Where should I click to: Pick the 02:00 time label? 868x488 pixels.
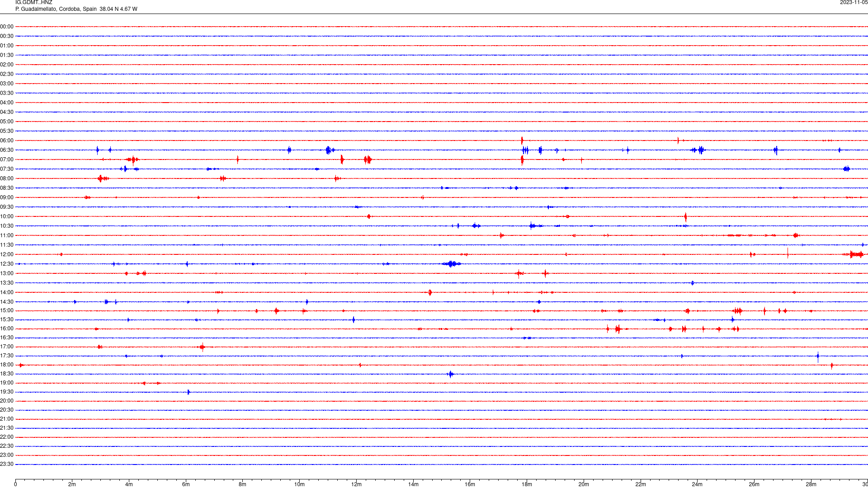[x=7, y=65]
